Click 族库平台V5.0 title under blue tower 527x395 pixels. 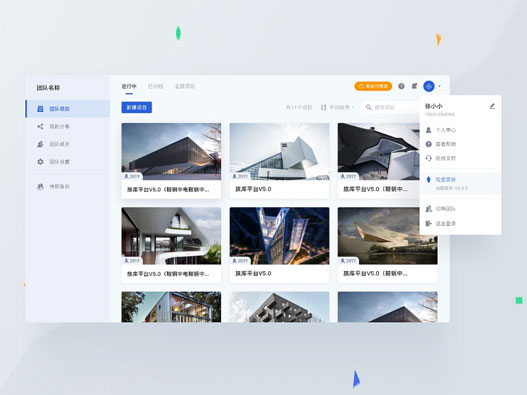(x=253, y=274)
